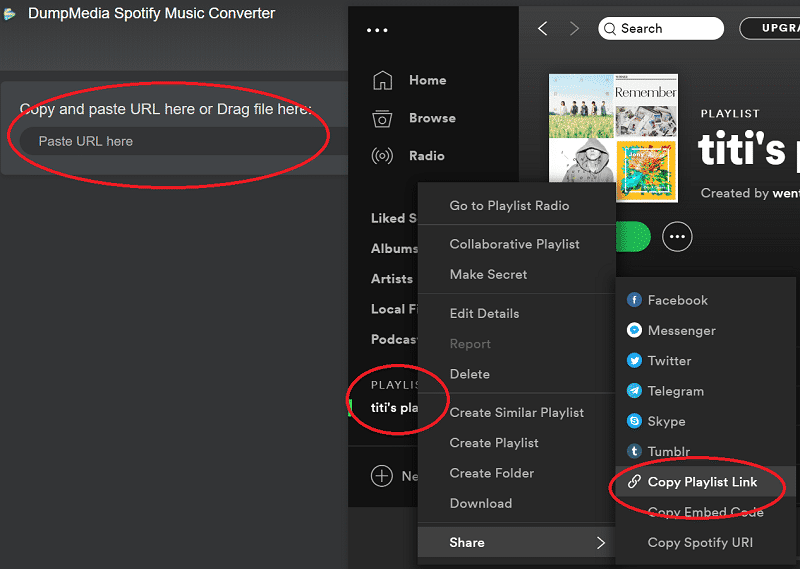Expand the Share submenu arrow
The height and width of the screenshot is (569, 800).
pyautogui.click(x=601, y=542)
